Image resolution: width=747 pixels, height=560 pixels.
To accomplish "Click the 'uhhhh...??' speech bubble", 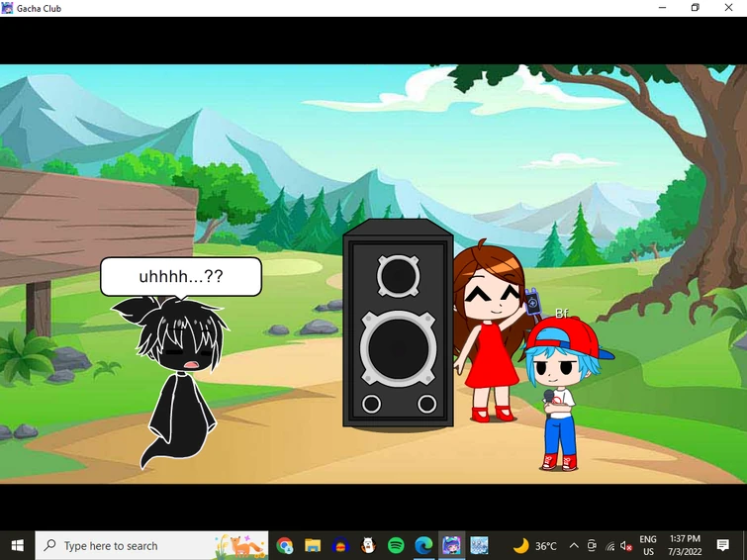I will (x=181, y=276).
